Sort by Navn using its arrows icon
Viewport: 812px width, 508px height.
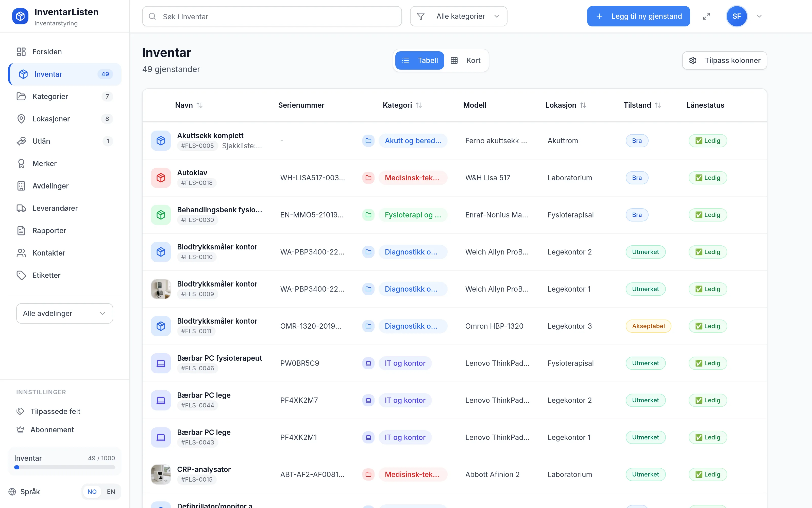(199, 105)
